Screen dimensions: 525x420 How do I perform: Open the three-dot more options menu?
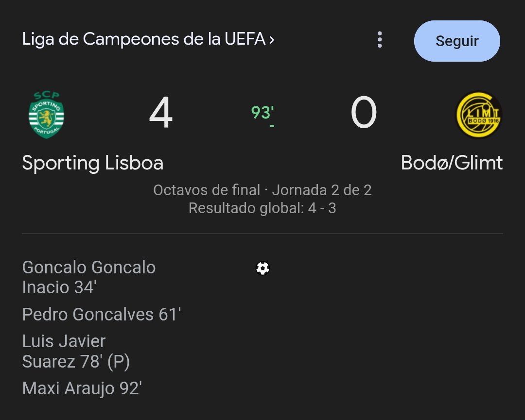click(x=379, y=40)
